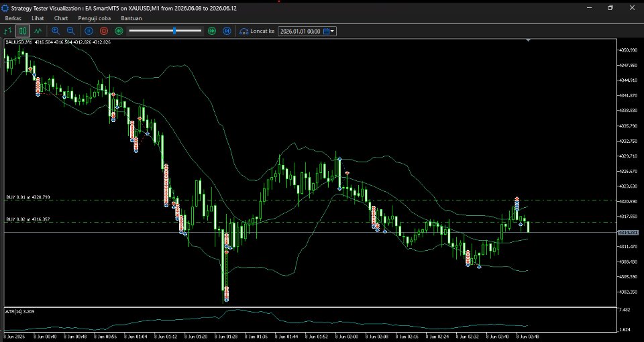The width and height of the screenshot is (644, 342).
Task: Stop the strategy test with red button
Action: (x=104, y=31)
